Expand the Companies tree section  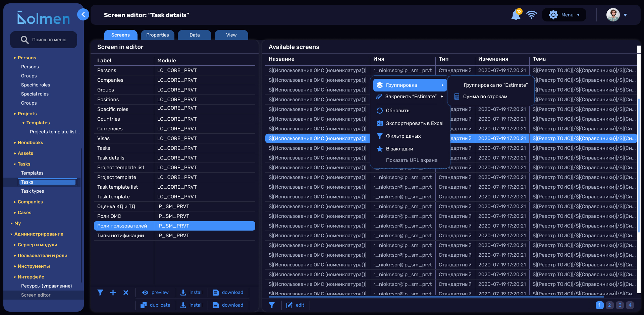[15, 202]
